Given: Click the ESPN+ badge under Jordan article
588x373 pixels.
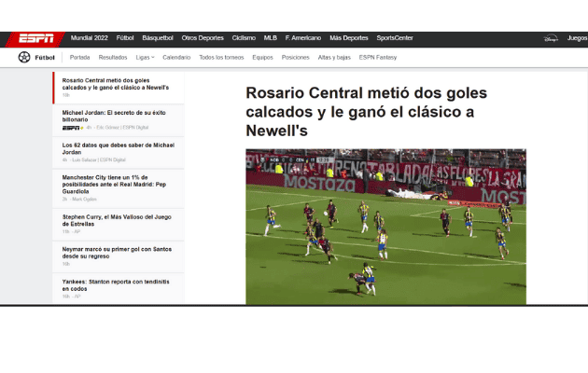Looking at the screenshot, I should tap(73, 128).
